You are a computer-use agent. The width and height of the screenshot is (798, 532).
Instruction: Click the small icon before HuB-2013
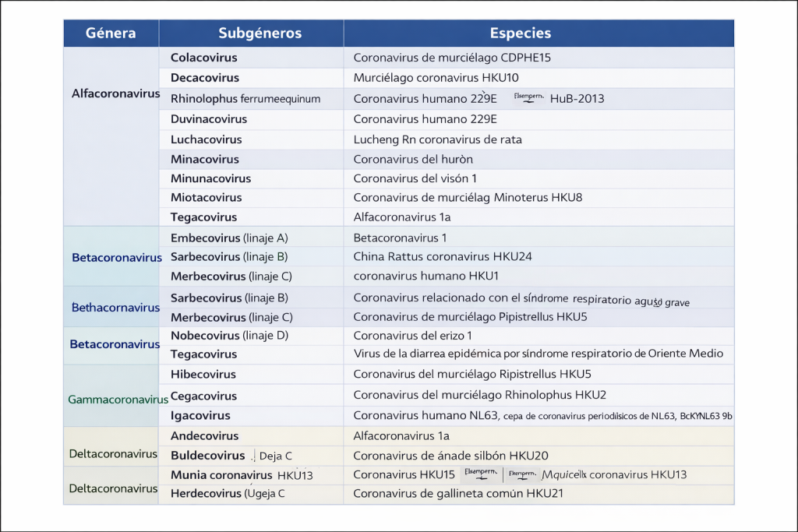pyautogui.click(x=528, y=98)
